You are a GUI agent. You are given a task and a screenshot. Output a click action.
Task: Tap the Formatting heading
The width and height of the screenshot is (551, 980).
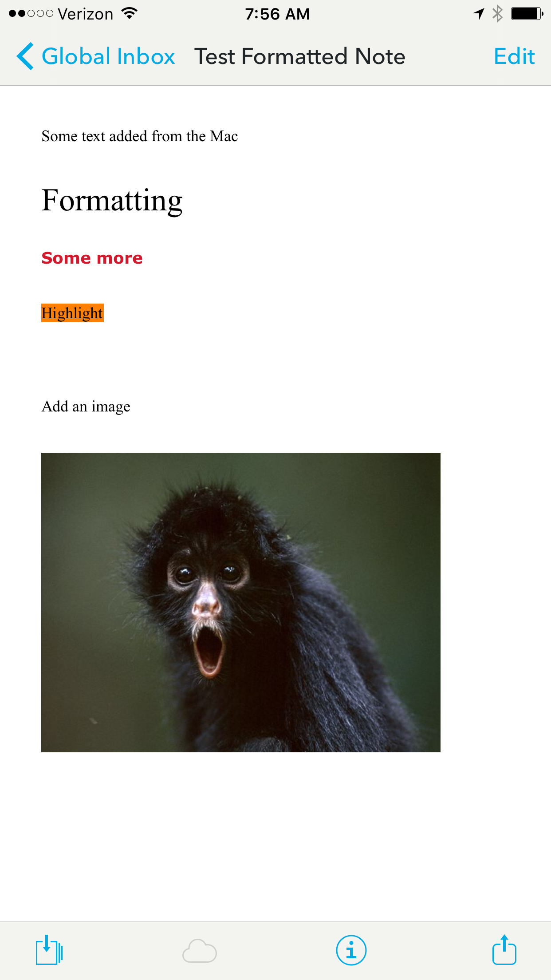point(112,201)
